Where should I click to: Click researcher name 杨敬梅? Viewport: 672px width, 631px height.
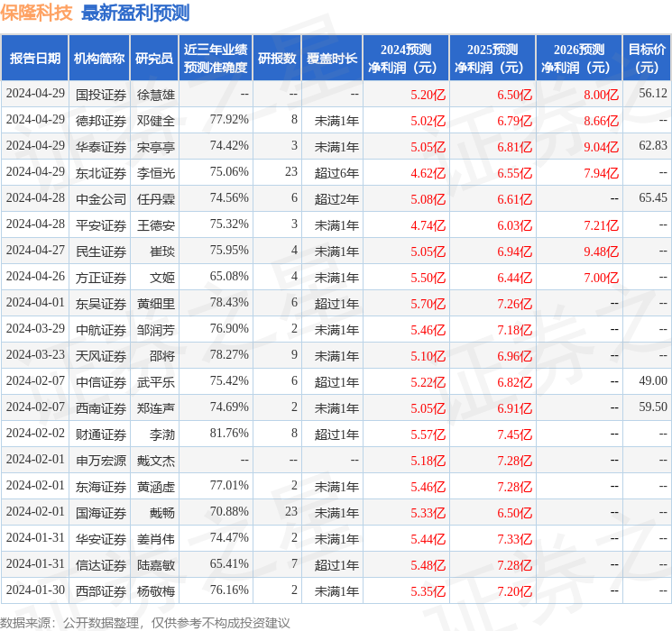(x=155, y=591)
